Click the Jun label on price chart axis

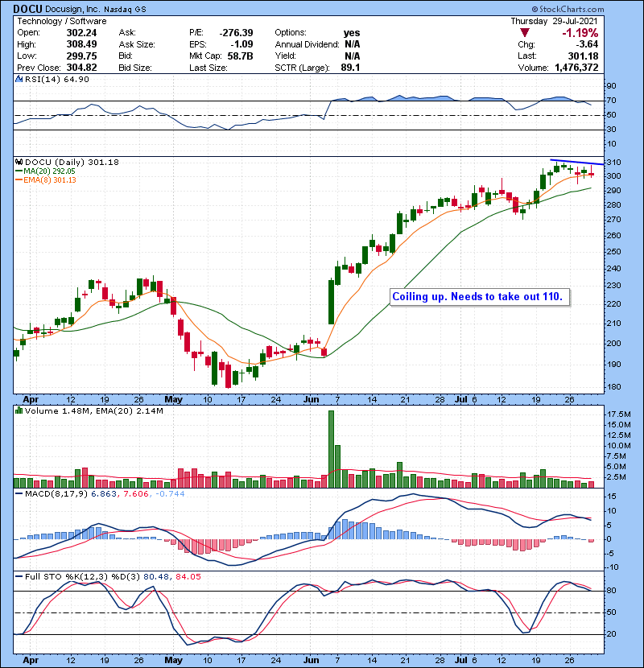tap(311, 400)
